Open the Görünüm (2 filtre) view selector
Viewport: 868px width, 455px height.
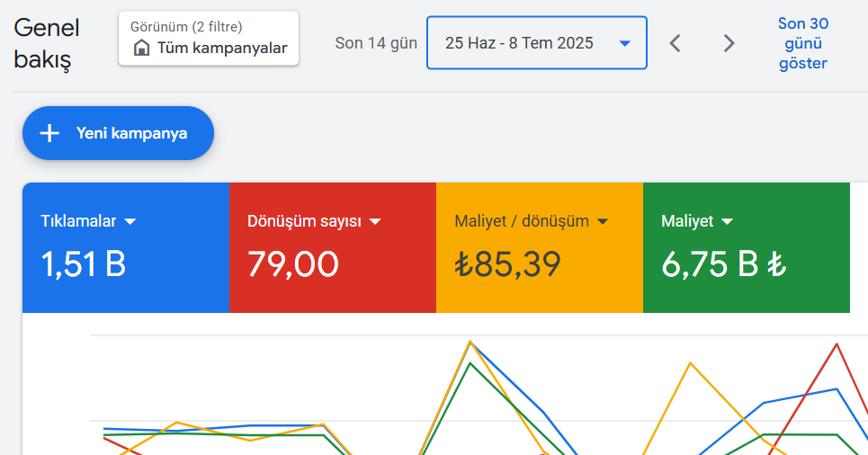(209, 39)
